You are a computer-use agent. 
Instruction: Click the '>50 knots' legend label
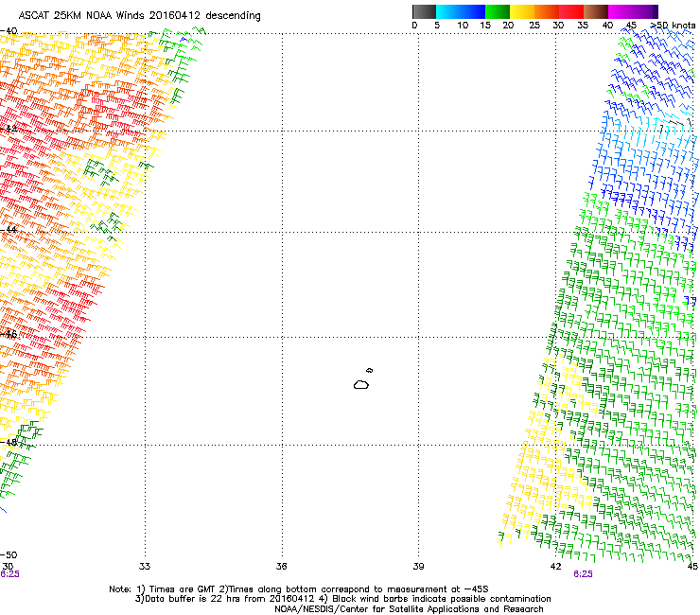coord(673,26)
